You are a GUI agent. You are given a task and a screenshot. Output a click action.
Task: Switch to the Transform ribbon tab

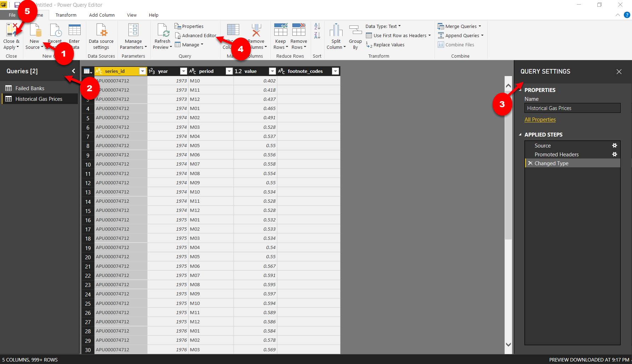(66, 15)
